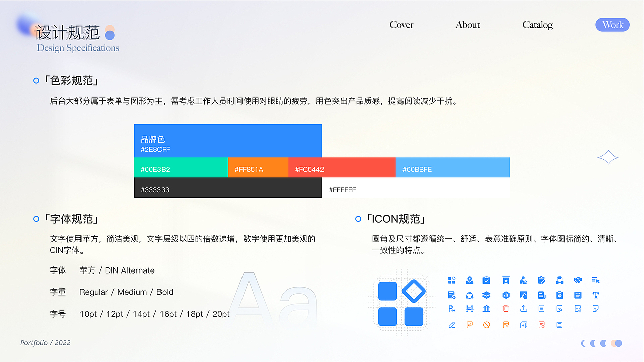Select the upload arrow icon
Image resolution: width=644 pixels, height=362 pixels.
(x=523, y=308)
